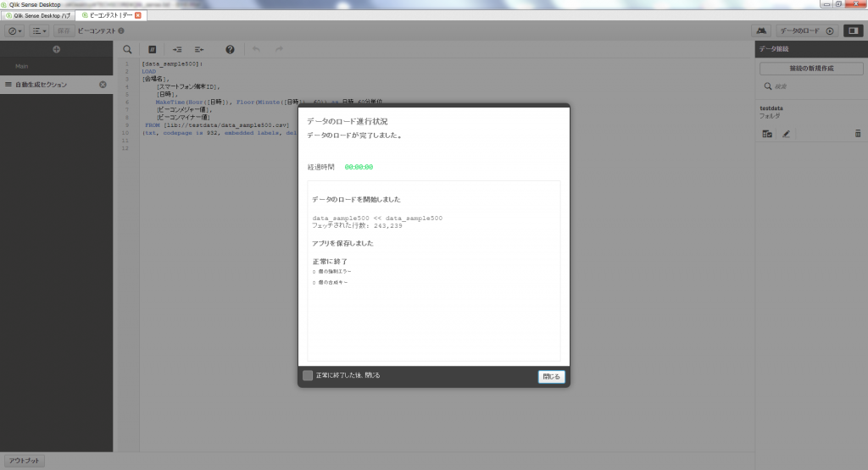This screenshot has height=470, width=868.
Task: Click the search icon in script editor toolbar
Action: 127,50
